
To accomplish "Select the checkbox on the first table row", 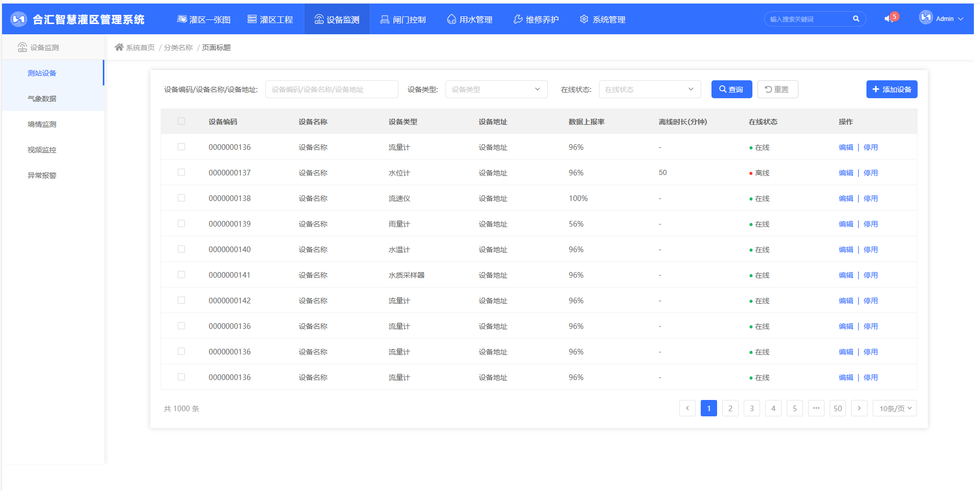I will coord(181,147).
